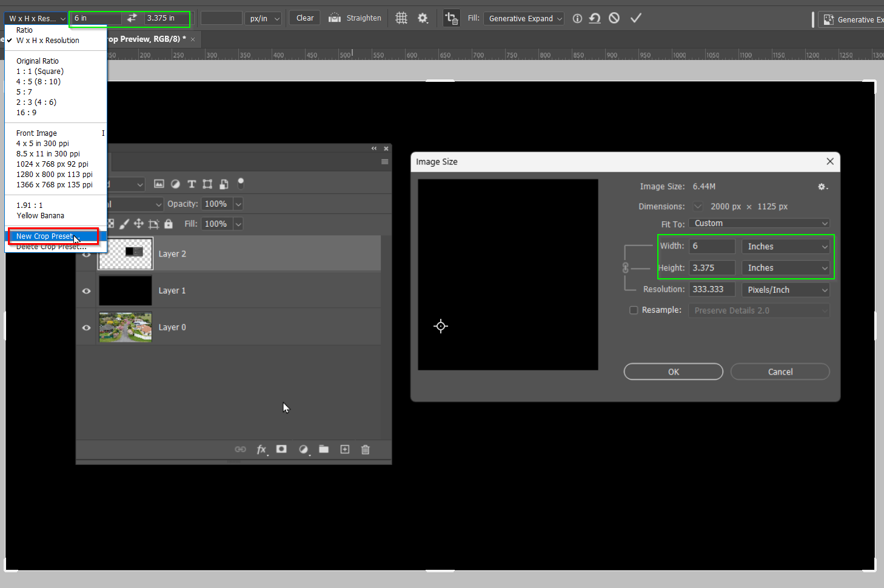
Task: Select the 16:9 crop ratio preset
Action: [26, 112]
